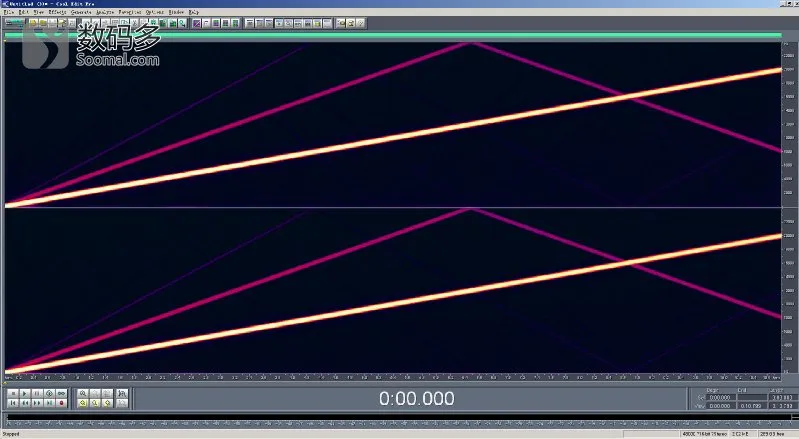Start playback with the Play button
799x439 pixels.
click(x=24, y=394)
